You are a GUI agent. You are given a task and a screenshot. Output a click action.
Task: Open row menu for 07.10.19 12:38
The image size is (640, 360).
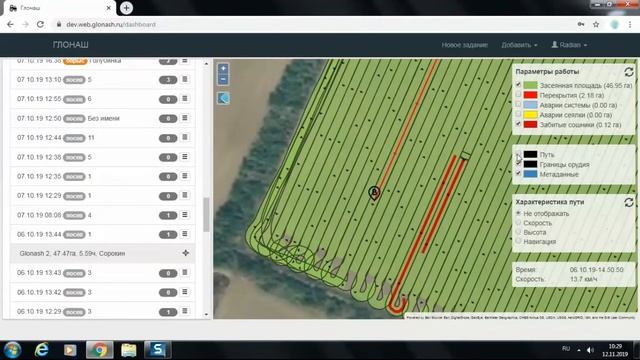click(x=185, y=157)
